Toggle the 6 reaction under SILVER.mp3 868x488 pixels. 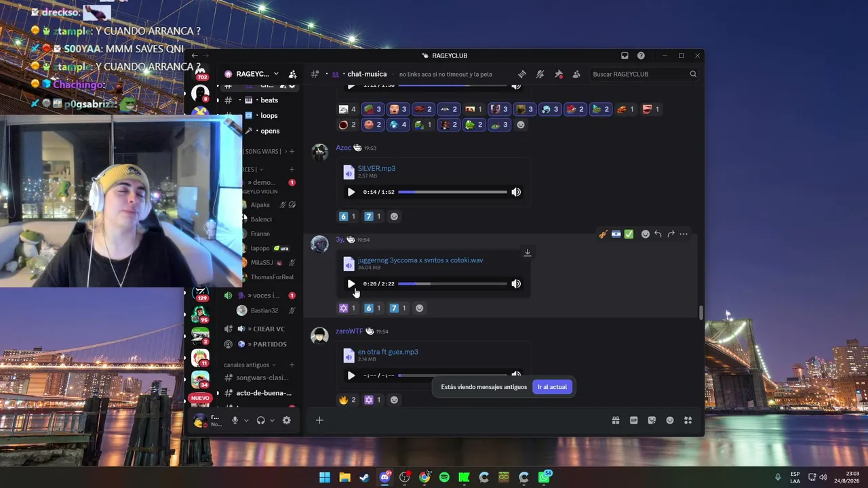point(348,216)
